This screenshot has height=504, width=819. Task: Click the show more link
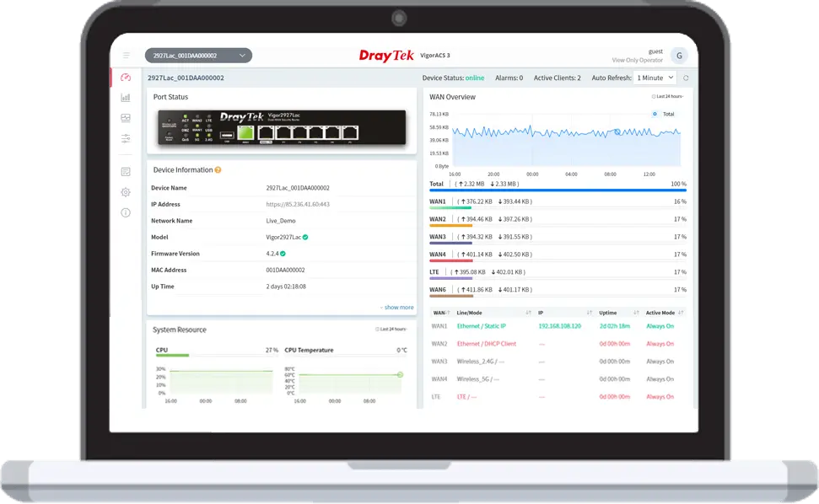(x=396, y=308)
